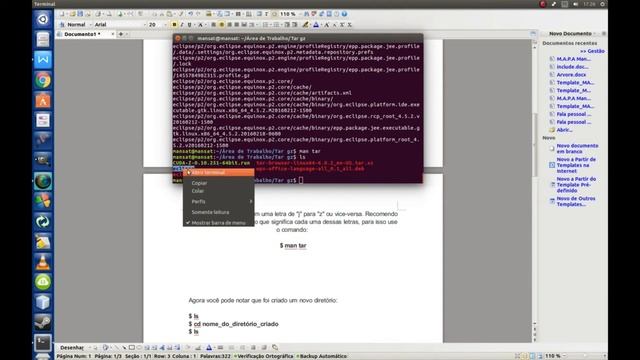Click the Gestão link in the sidebar
Viewport: 640px width, 360px height.
click(x=592, y=51)
